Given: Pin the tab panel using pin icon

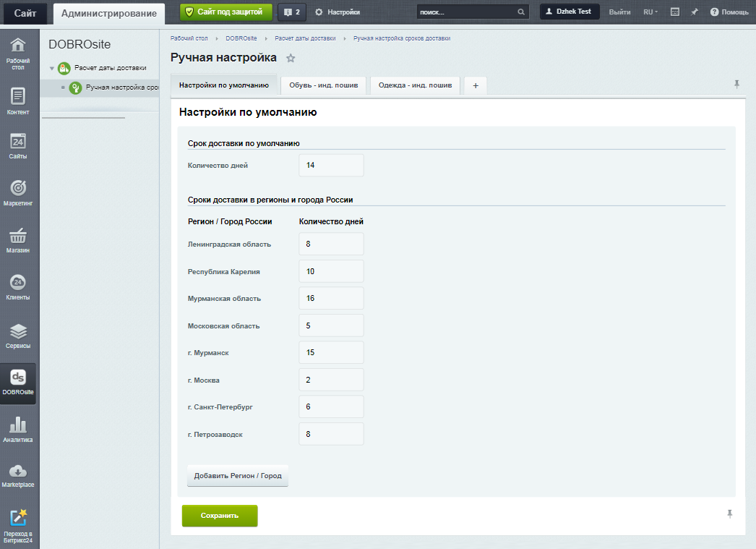Looking at the screenshot, I should pos(736,85).
